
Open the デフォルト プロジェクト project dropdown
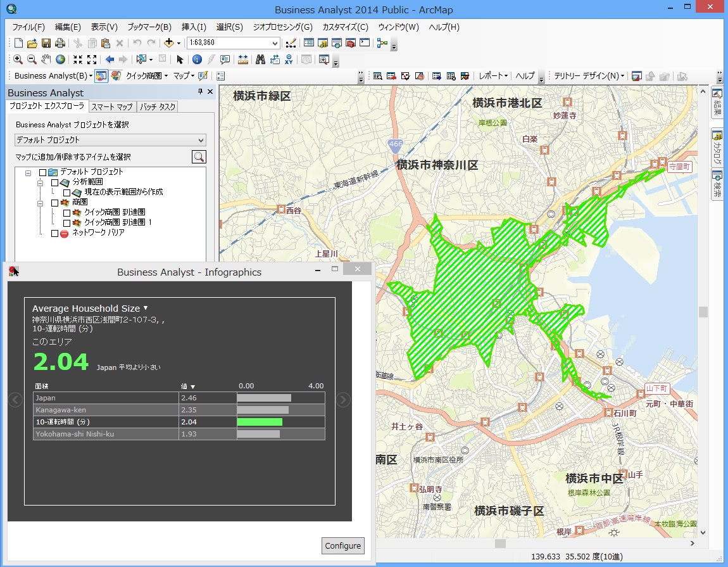pyautogui.click(x=201, y=140)
